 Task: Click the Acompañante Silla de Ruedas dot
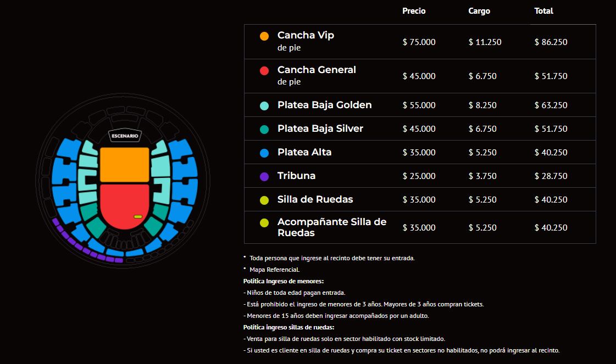click(x=264, y=223)
